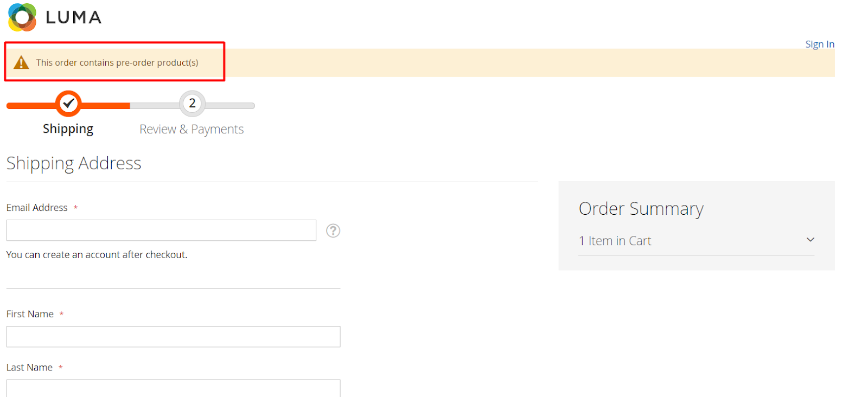Expand cart items with chevron arrow
Image resolution: width=868 pixels, height=397 pixels.
810,240
